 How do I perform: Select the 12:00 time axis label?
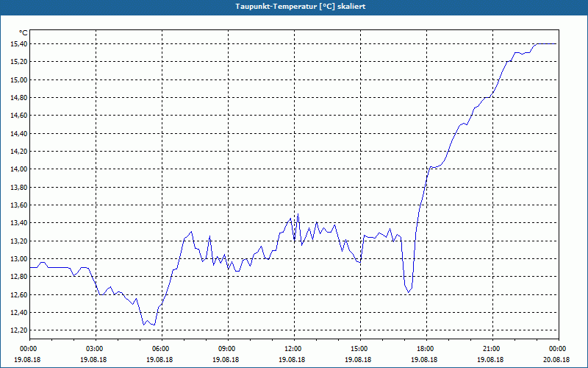click(x=295, y=349)
